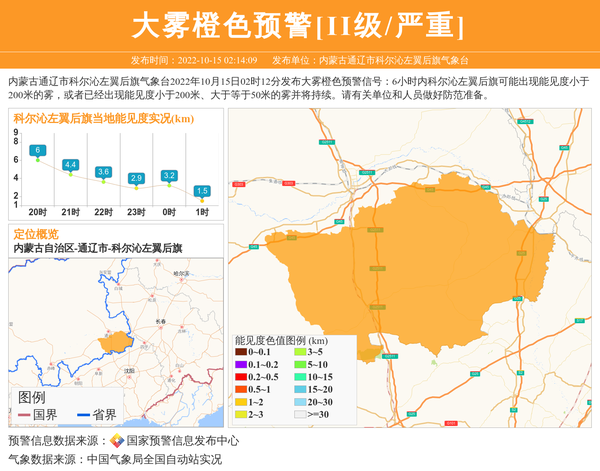Select the 15~20 km blue swatch
Screen dimensions: 600x471
pyautogui.click(x=299, y=389)
